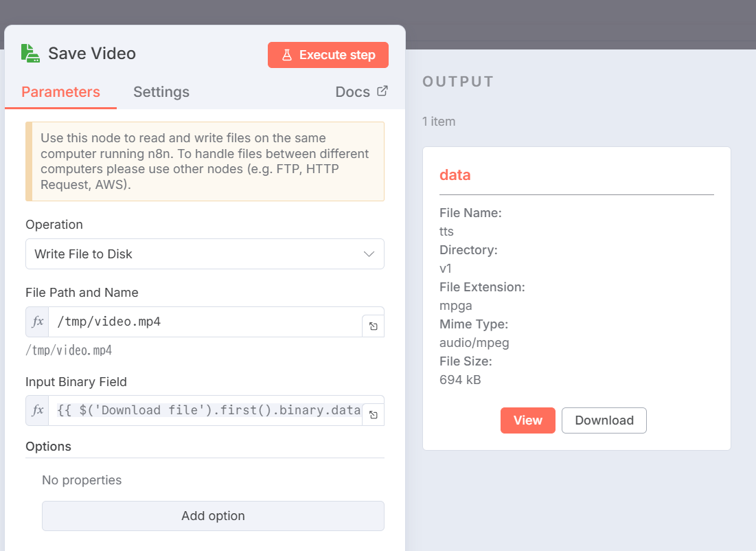The height and width of the screenshot is (551, 756).
Task: Focus the Input Binary Field expression box
Action: [205, 410]
